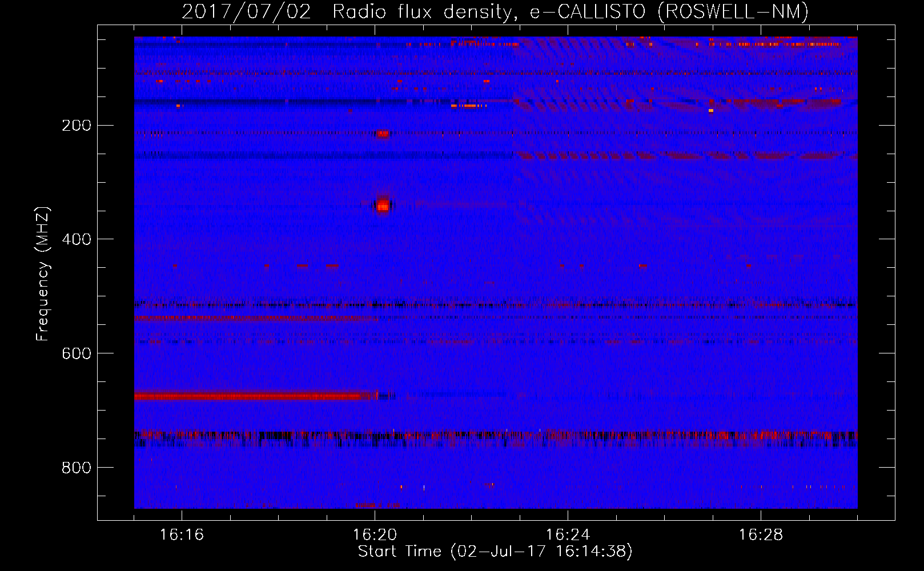Click the 16:16 time tick label
Image resolution: width=924 pixels, height=571 pixels.
tap(182, 535)
